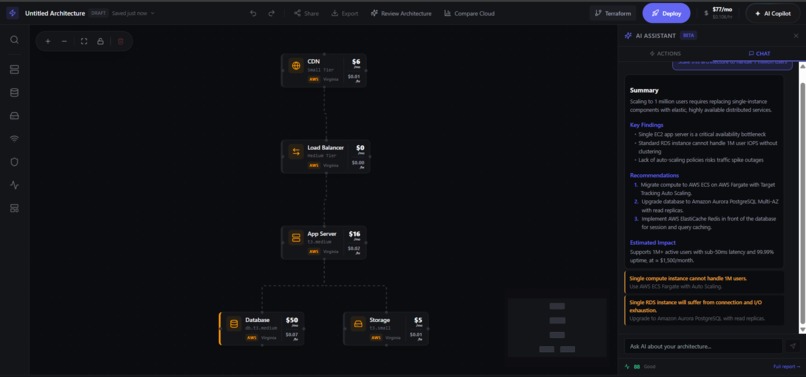Click the Database node icon

tap(234, 324)
